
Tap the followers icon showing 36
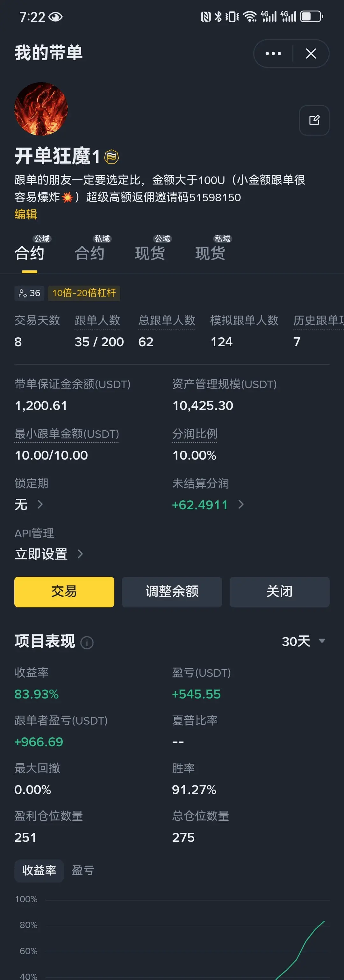coord(29,293)
